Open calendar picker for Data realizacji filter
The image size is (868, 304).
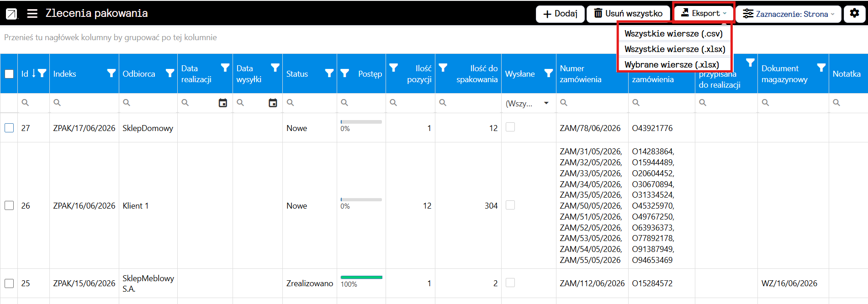[x=223, y=103]
